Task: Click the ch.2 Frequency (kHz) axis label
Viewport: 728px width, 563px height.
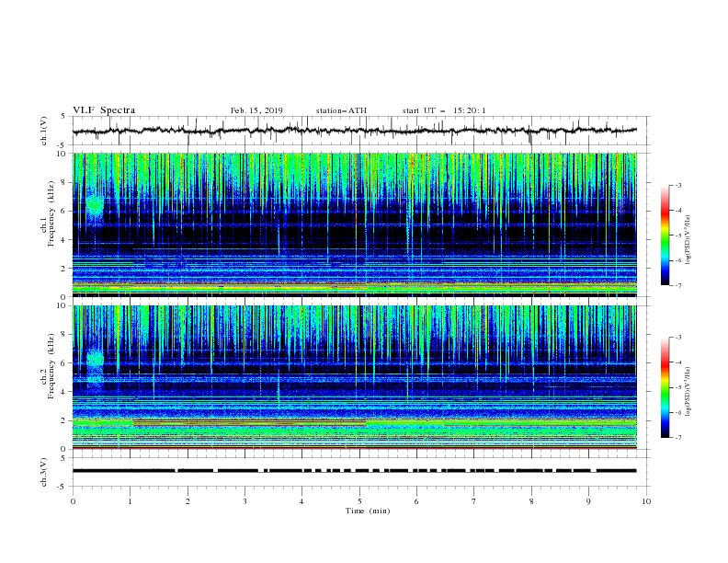Action: tap(48, 377)
